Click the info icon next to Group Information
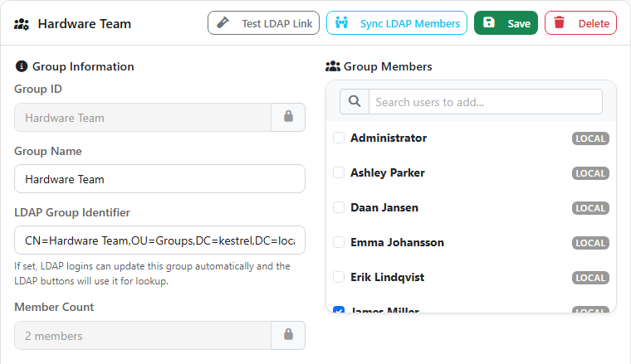This screenshot has width=631, height=364. [x=21, y=66]
